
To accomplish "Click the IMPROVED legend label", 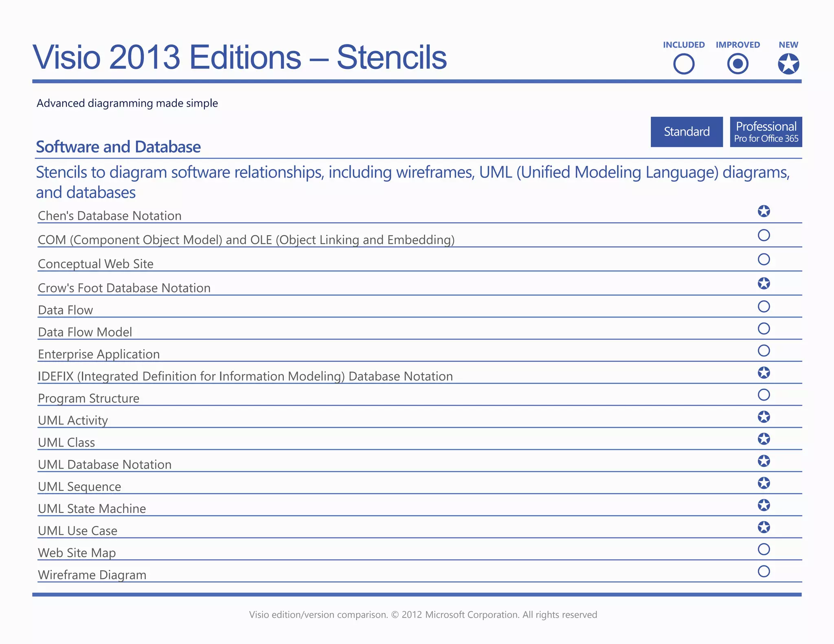I will coord(738,45).
